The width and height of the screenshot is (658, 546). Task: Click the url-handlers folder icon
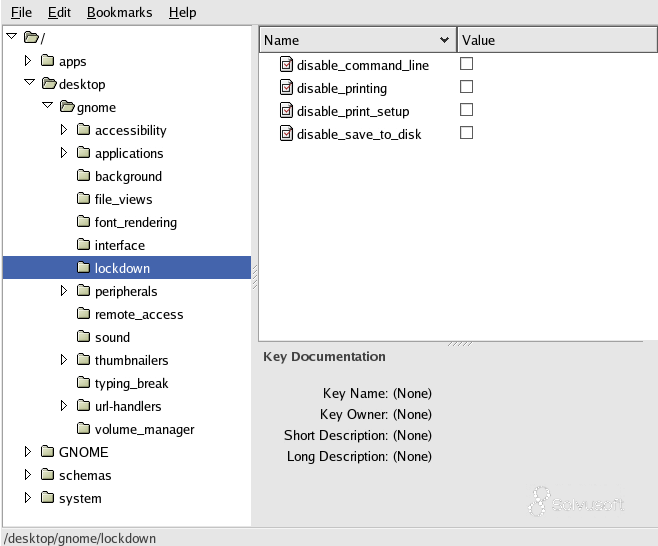click(84, 405)
